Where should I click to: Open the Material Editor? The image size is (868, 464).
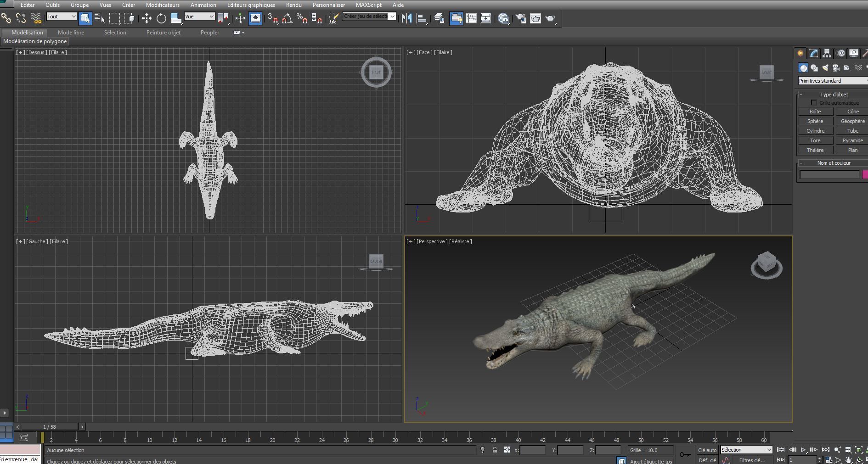(504, 18)
